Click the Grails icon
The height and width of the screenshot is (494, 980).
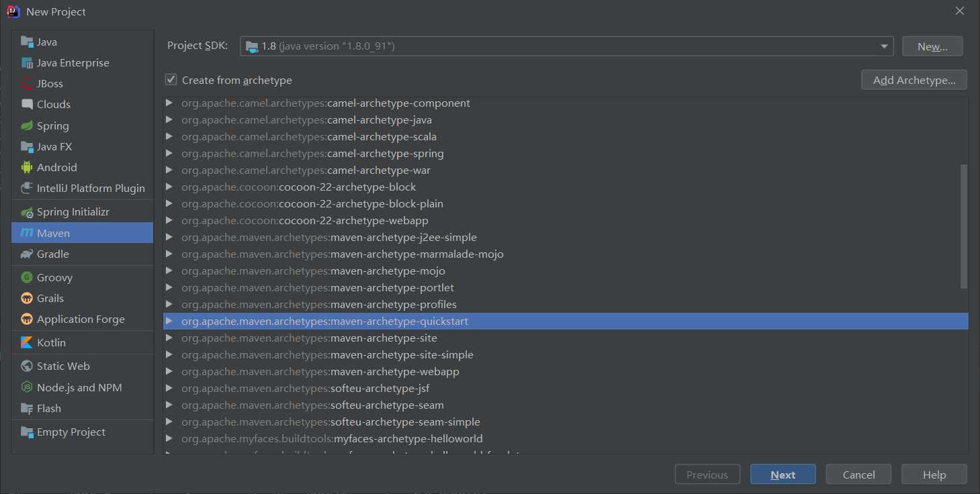[27, 298]
